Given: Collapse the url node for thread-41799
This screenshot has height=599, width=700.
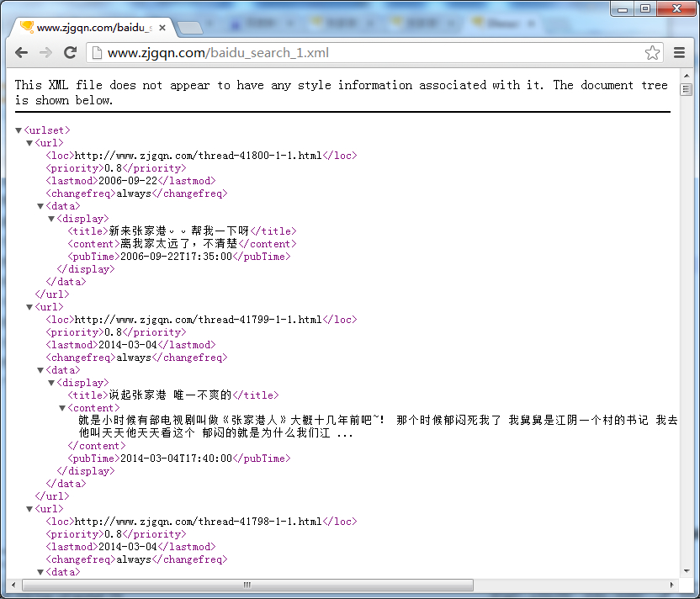Looking at the screenshot, I should point(29,307).
